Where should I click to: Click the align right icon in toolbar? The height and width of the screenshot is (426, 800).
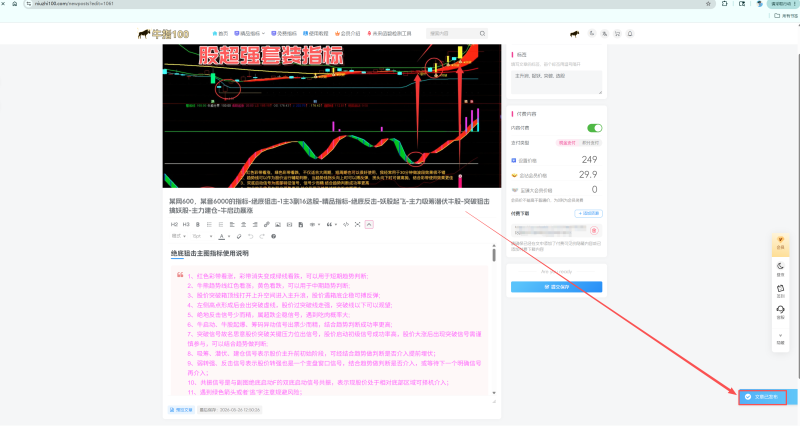255,224
